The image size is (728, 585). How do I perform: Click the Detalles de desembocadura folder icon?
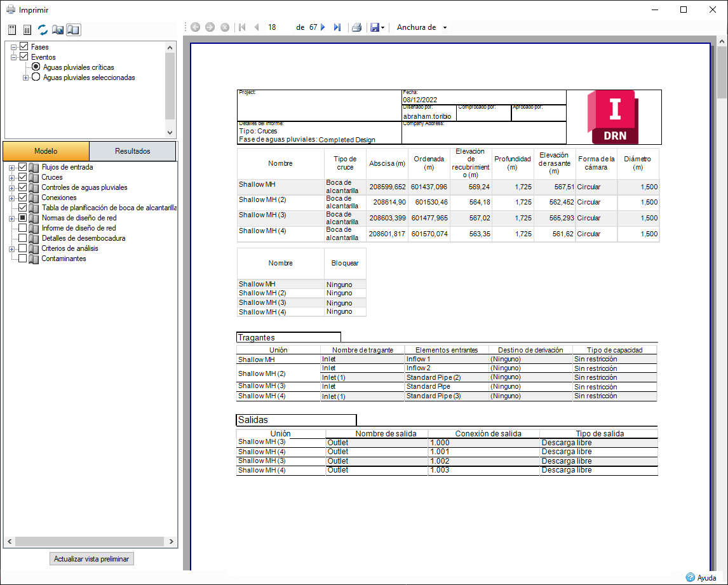click(34, 238)
